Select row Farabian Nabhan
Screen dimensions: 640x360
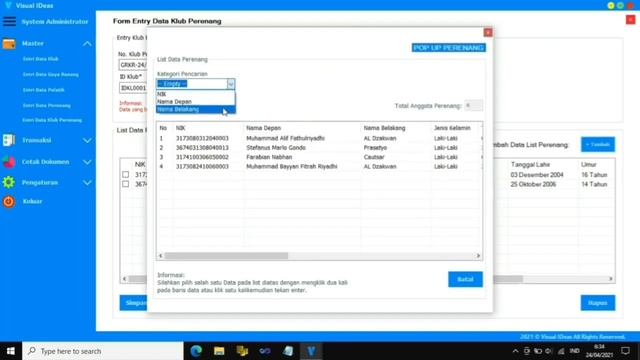pos(319,157)
